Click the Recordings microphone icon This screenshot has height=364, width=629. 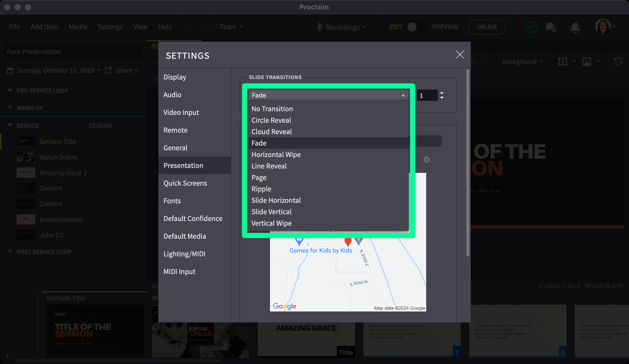point(320,27)
